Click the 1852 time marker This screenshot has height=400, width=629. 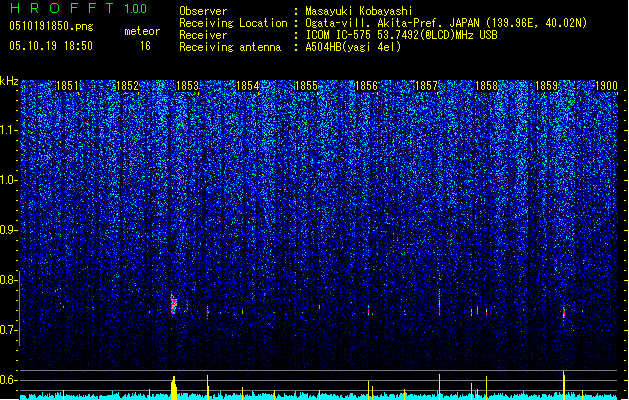[127, 86]
